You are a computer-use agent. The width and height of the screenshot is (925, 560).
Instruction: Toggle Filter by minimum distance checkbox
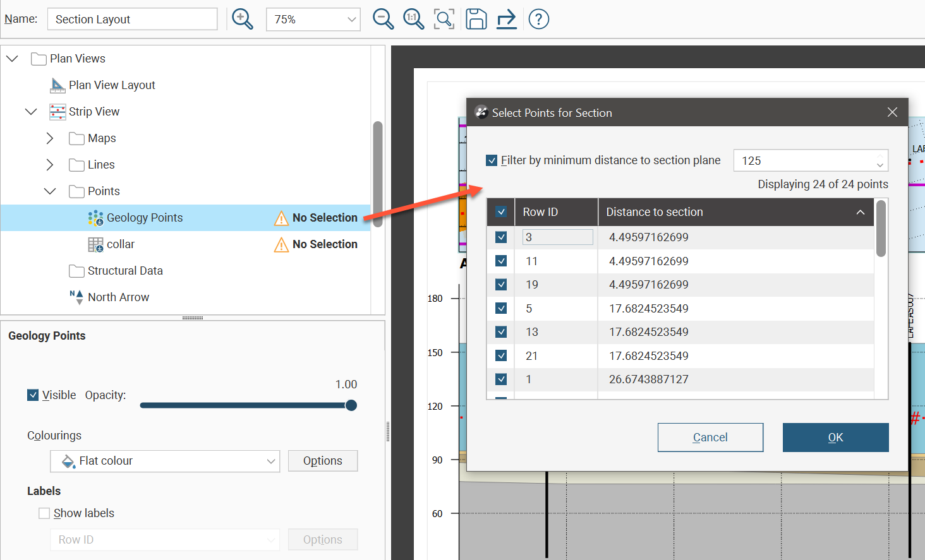tap(492, 160)
